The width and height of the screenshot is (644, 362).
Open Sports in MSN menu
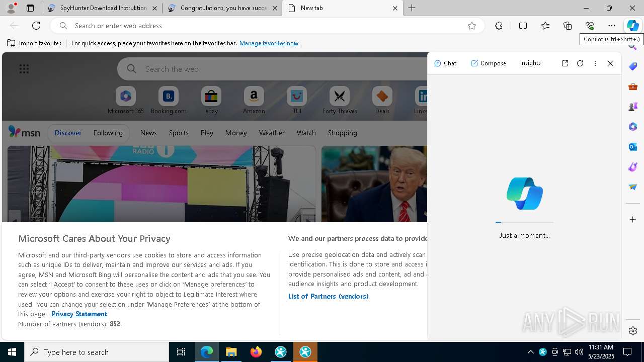click(x=179, y=133)
